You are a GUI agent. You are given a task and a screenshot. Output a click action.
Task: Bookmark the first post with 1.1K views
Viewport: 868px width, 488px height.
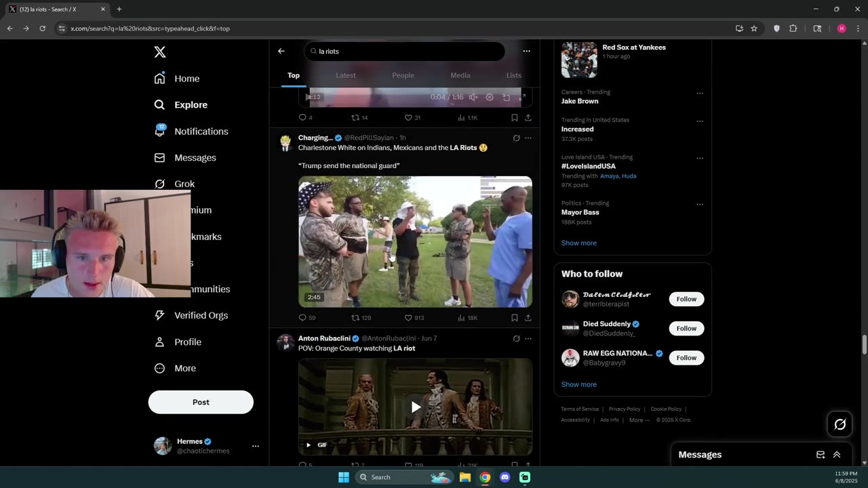(515, 117)
